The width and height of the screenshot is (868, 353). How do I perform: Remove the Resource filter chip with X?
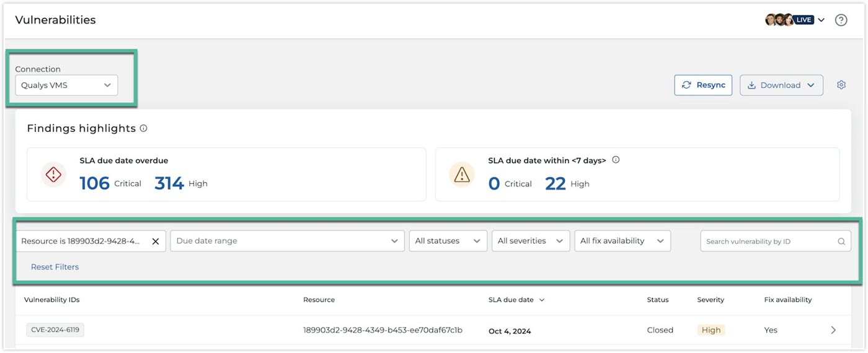156,241
